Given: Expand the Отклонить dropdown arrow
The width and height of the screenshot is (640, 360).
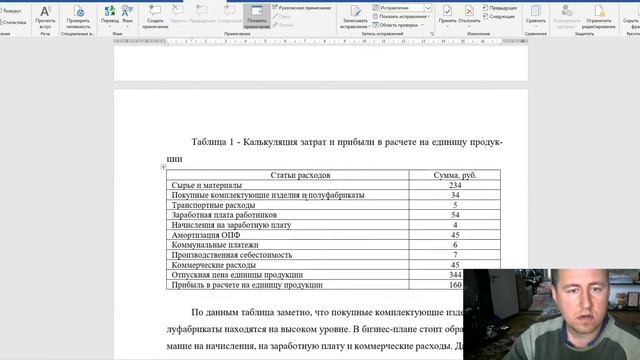Looking at the screenshot, I should point(469,27).
